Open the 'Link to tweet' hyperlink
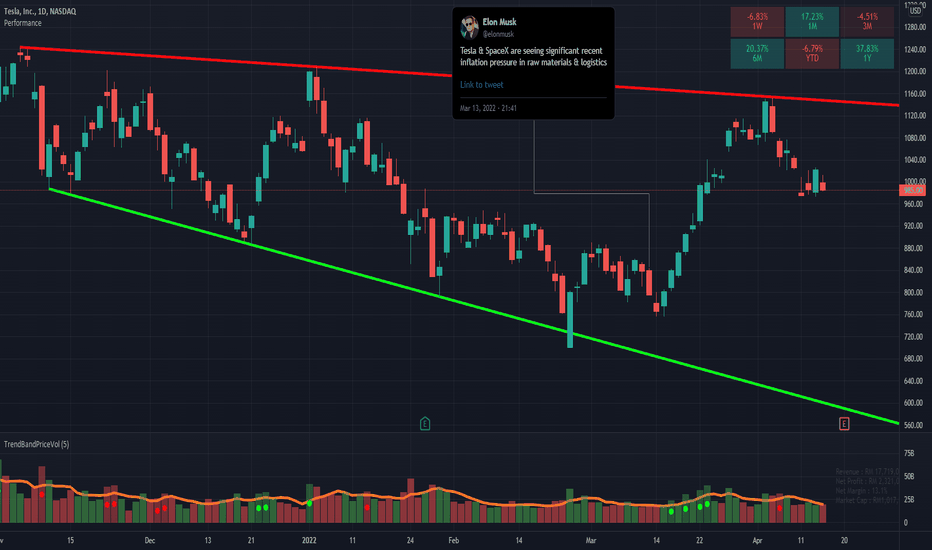 (x=481, y=84)
